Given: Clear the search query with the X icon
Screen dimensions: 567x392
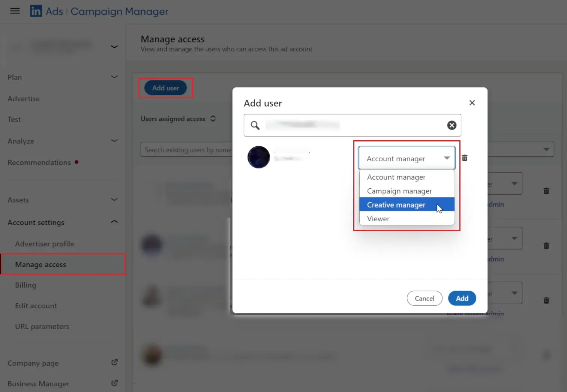Looking at the screenshot, I should (451, 125).
